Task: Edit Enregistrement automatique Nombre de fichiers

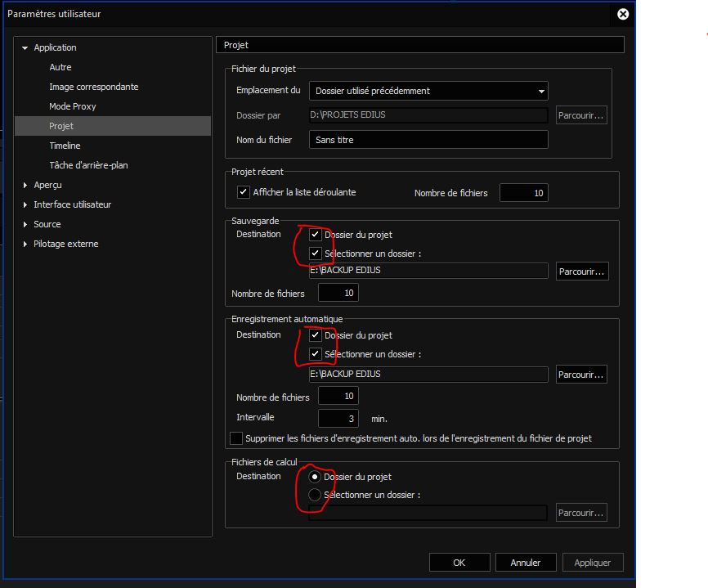Action: 338,396
